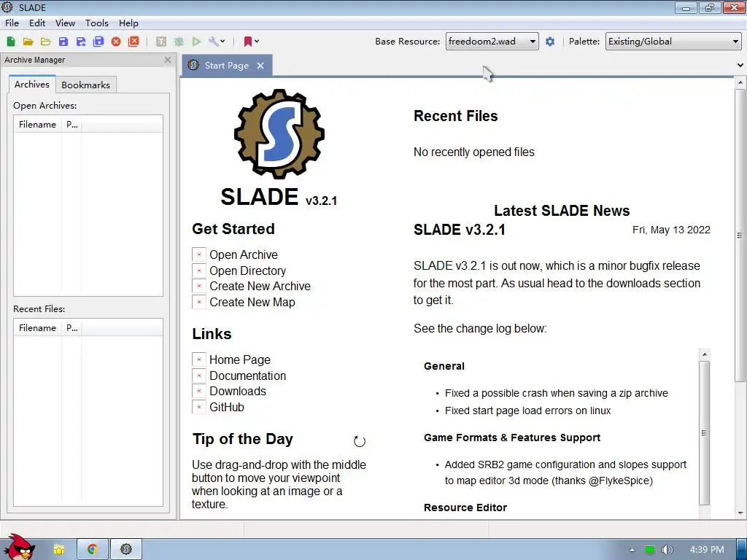Open the Edit menu
747x560 pixels.
coord(37,23)
